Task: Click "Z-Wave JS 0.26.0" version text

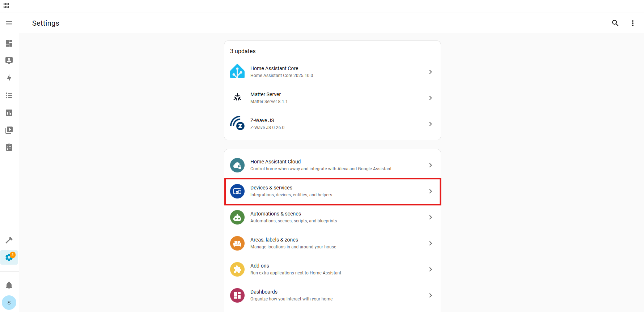Action: point(267,128)
